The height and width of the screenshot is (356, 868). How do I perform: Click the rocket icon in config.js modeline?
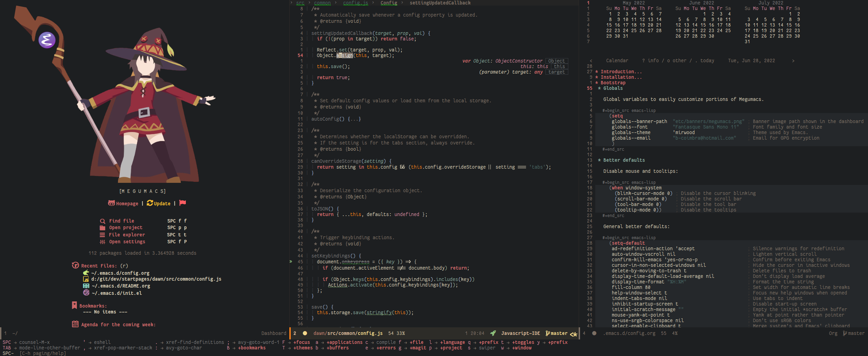pos(493,333)
